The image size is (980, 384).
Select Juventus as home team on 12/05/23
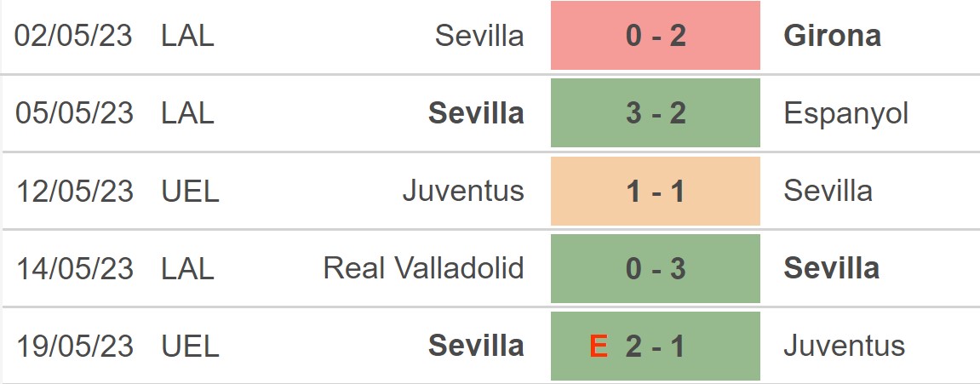[463, 191]
